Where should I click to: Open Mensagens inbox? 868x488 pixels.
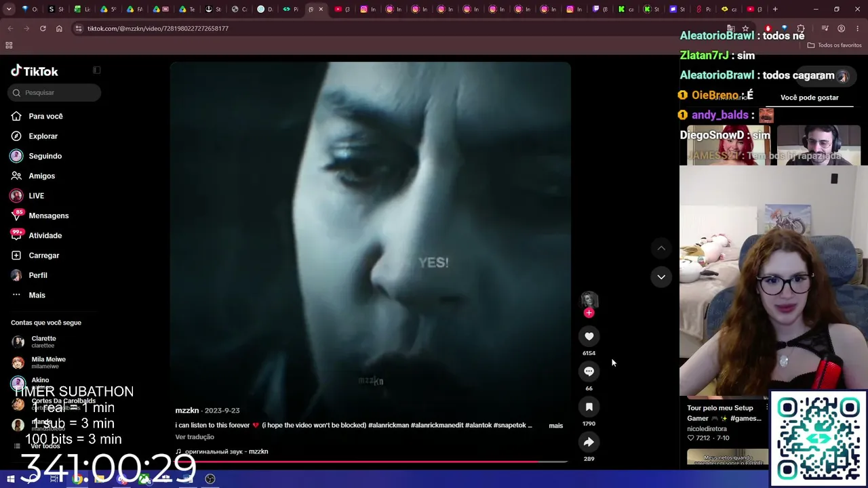[x=48, y=216]
